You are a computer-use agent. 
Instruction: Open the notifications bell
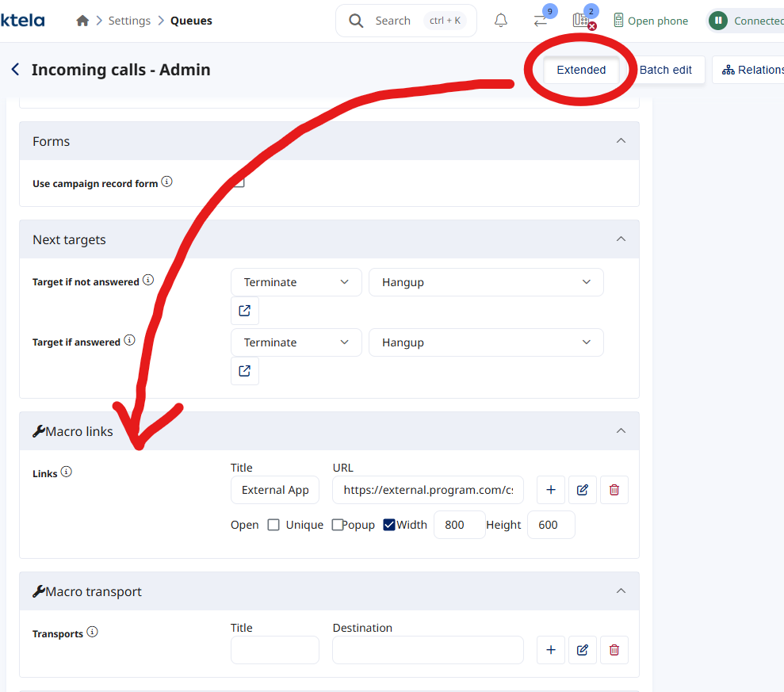[x=500, y=21]
